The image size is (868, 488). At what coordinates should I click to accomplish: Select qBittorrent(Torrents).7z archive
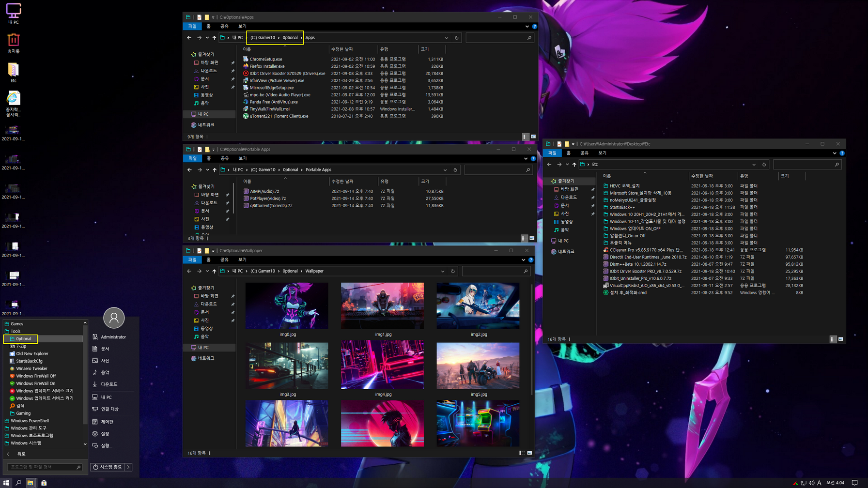[271, 206]
